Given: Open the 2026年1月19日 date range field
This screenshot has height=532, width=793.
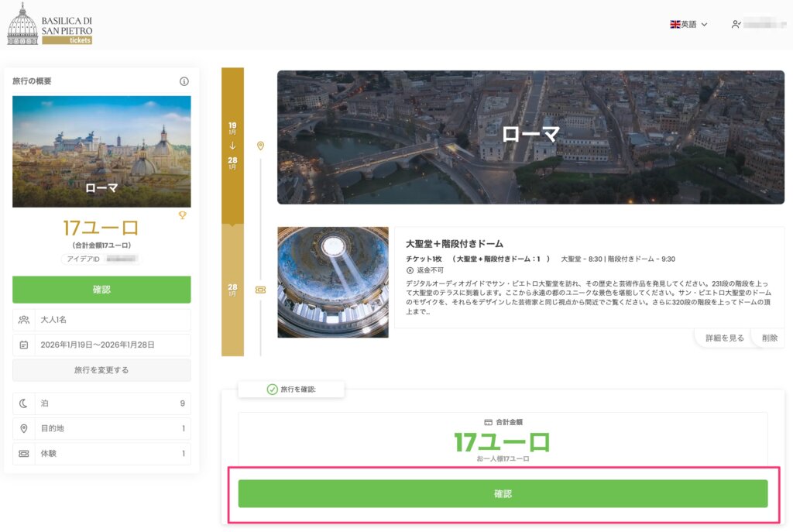Looking at the screenshot, I should click(101, 345).
